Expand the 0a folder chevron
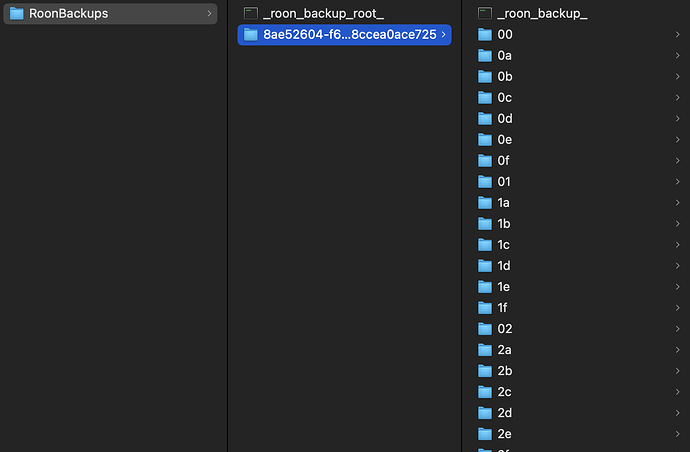Screen dimensions: 690x452 click(x=678, y=56)
